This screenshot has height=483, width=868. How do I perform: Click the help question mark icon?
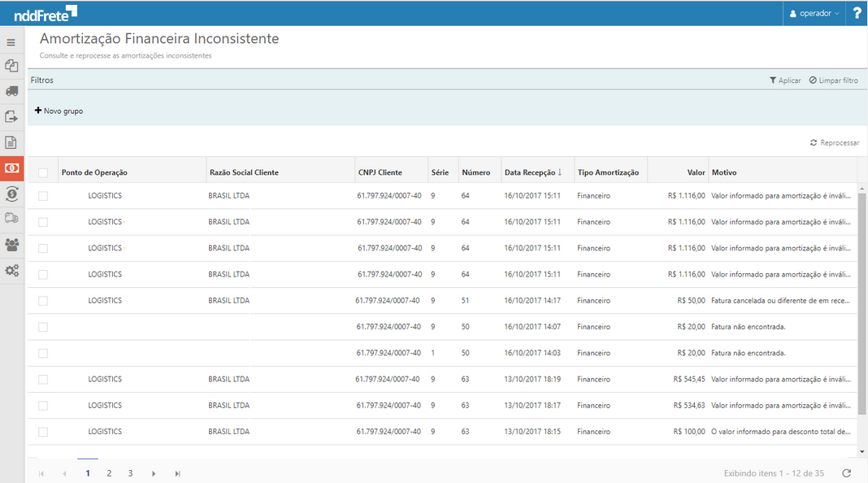tap(857, 13)
